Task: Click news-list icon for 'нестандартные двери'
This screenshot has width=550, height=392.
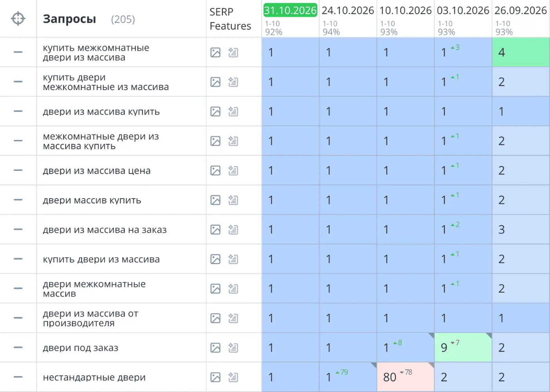Action: pos(233,377)
